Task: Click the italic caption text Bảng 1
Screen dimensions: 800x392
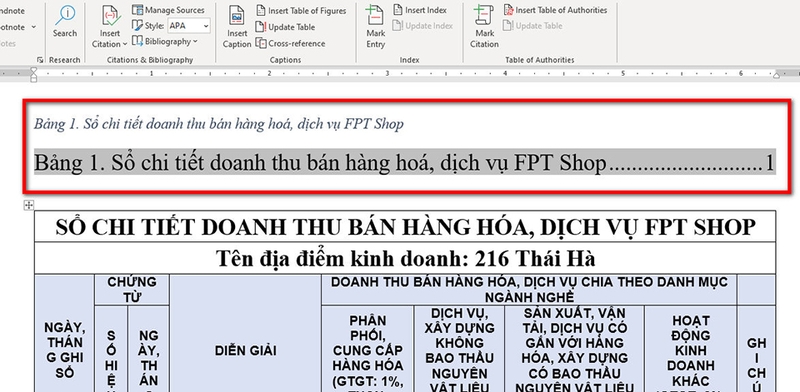Action: [218, 124]
